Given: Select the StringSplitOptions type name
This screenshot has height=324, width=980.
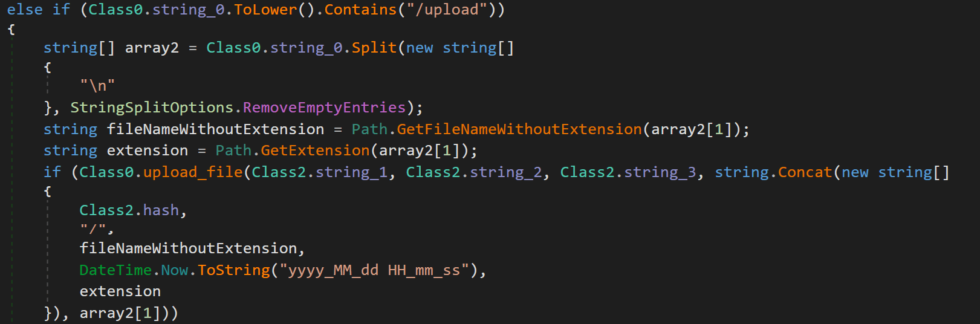Looking at the screenshot, I should click(152, 108).
